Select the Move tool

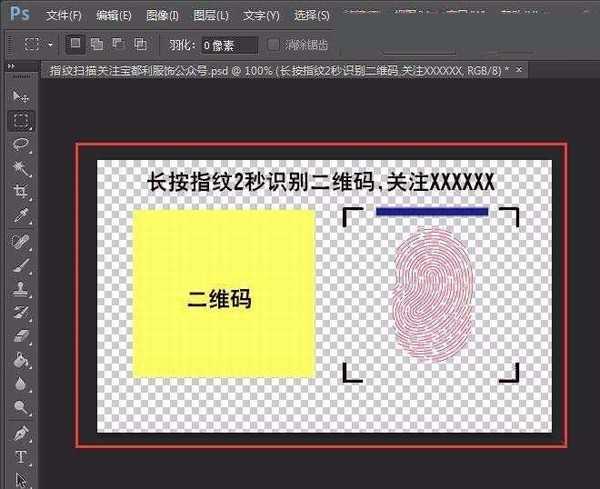point(20,97)
